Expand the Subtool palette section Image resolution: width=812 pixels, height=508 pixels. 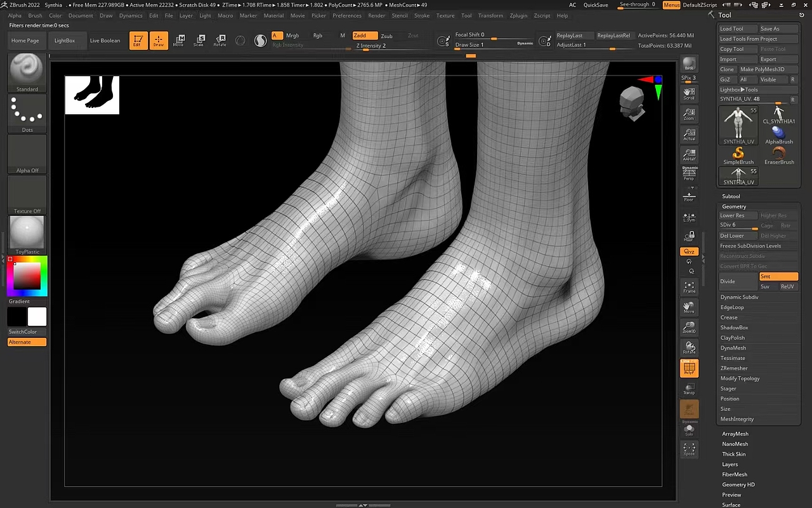point(731,196)
